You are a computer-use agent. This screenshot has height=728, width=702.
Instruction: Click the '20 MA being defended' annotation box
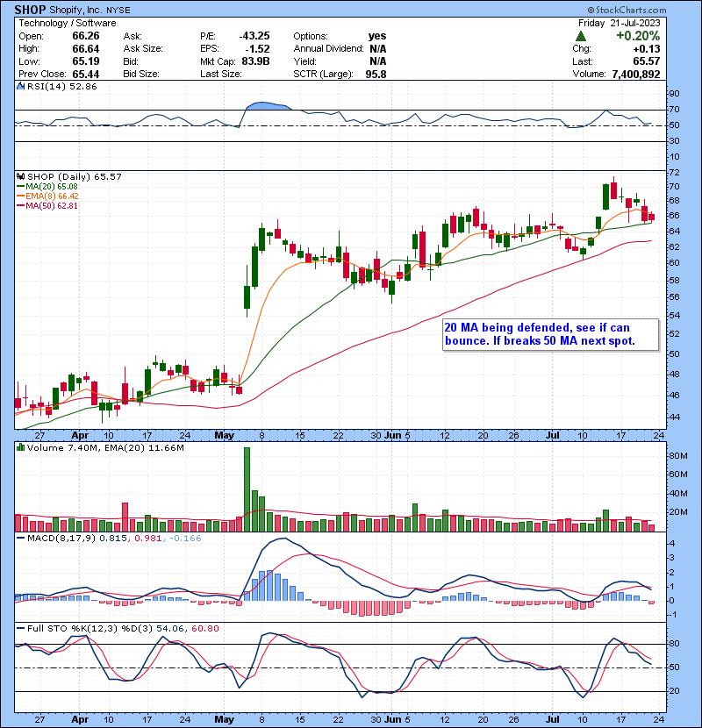(x=550, y=334)
